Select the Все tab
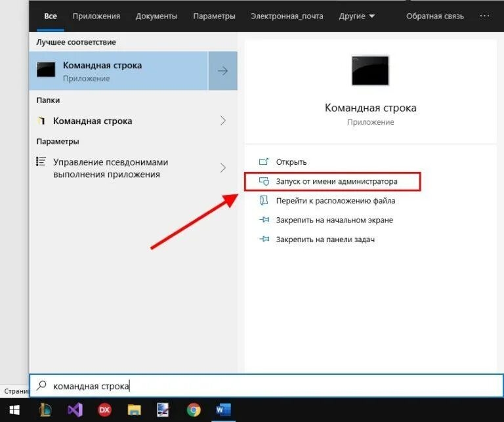 tap(51, 16)
